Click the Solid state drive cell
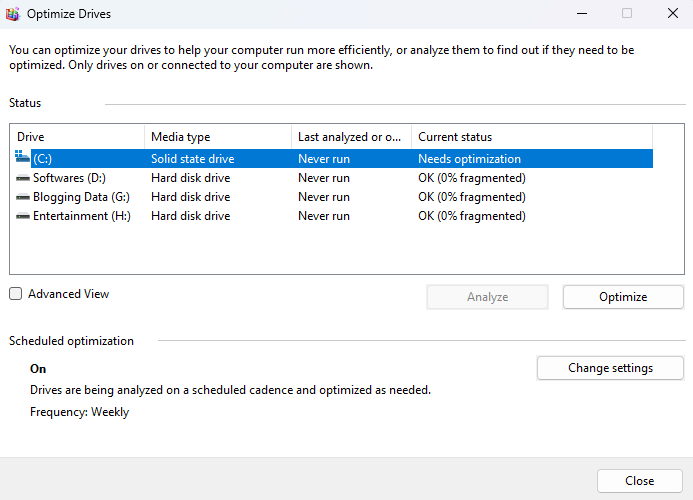The height and width of the screenshot is (500, 693). (x=193, y=159)
